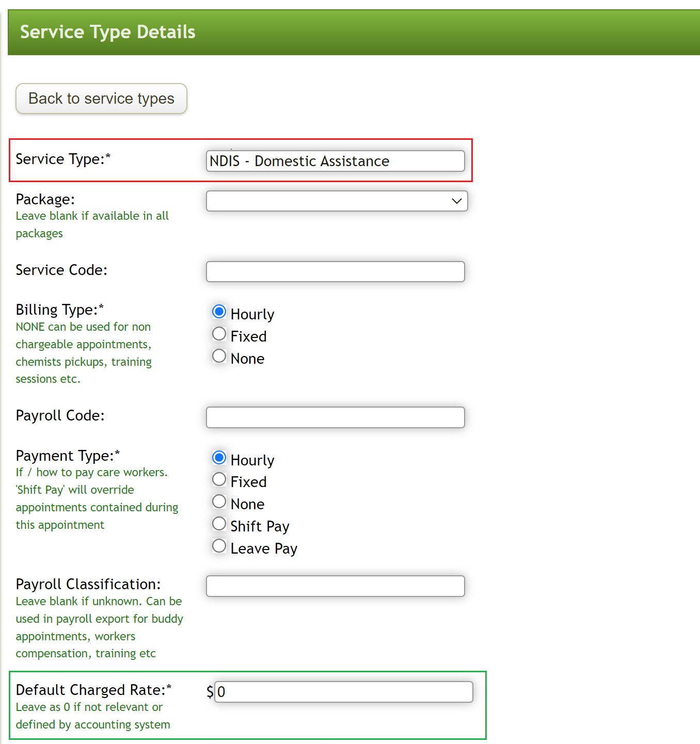Screen dimensions: 700x744
Task: Click the Payroll Code field
Action: (x=335, y=417)
